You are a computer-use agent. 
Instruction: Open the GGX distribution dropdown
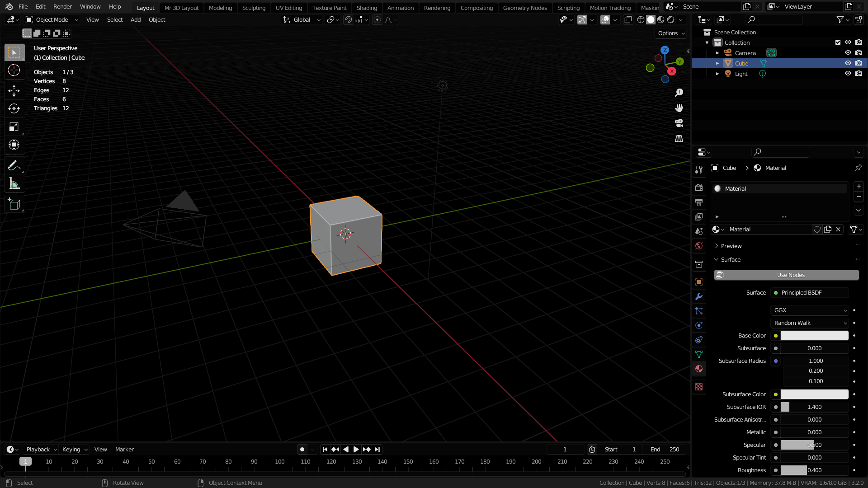pyautogui.click(x=809, y=310)
